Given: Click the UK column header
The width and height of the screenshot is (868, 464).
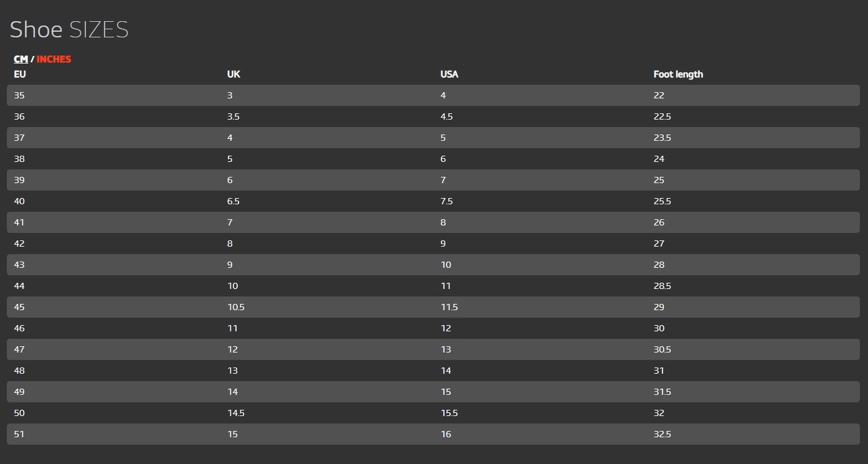Looking at the screenshot, I should click(x=234, y=74).
